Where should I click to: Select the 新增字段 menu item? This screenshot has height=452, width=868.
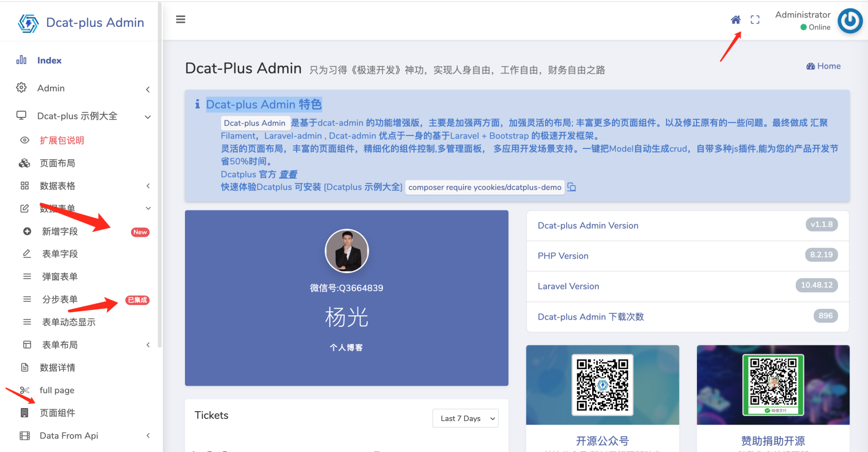pos(60,231)
